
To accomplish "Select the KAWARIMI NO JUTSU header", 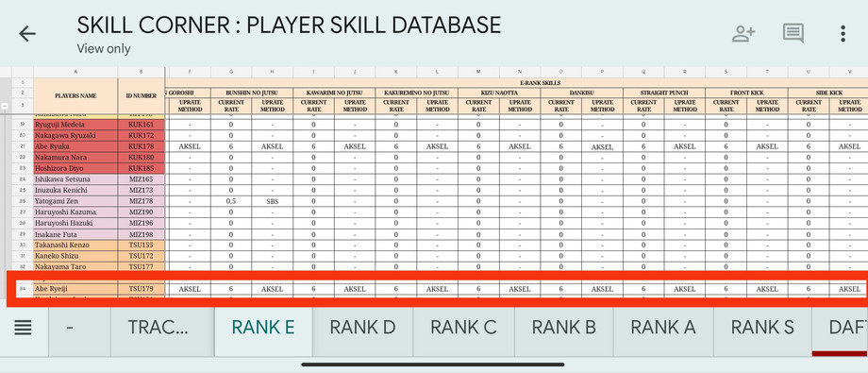I will pyautogui.click(x=334, y=93).
